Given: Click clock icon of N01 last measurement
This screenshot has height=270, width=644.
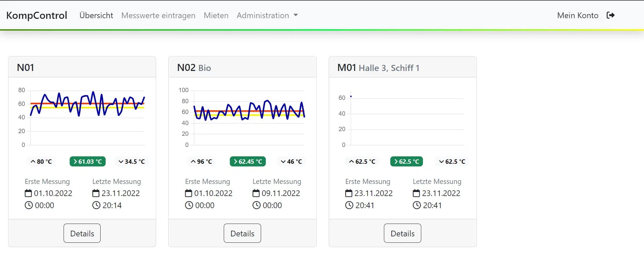Looking at the screenshot, I should pyautogui.click(x=96, y=205).
